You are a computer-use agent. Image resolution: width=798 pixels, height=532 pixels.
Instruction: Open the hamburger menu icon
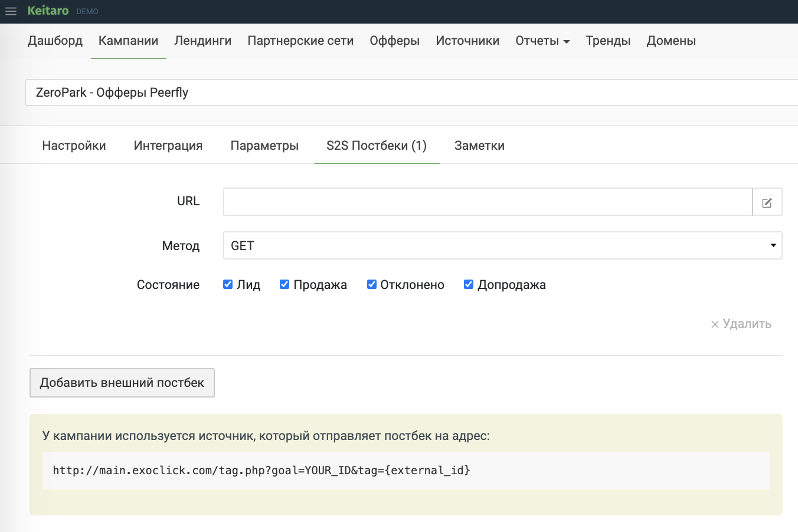click(11, 11)
